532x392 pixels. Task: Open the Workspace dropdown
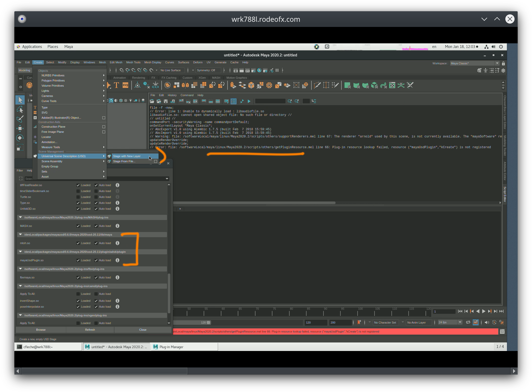click(x=498, y=63)
